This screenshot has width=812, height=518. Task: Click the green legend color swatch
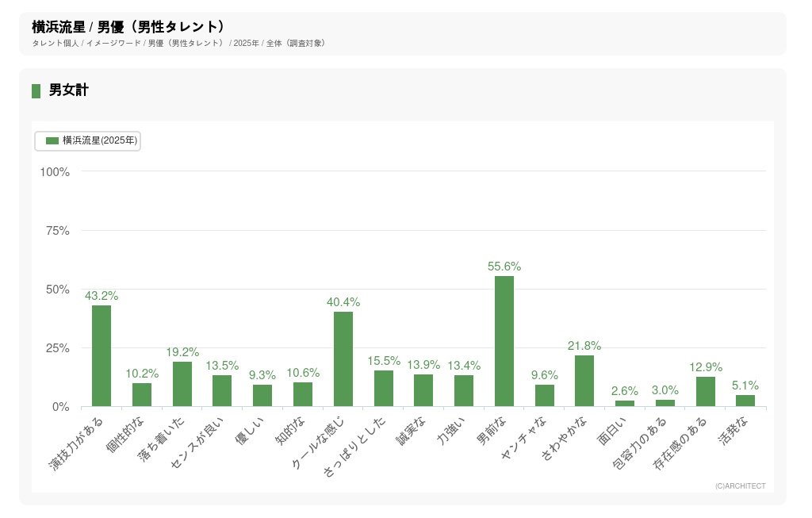(52, 140)
